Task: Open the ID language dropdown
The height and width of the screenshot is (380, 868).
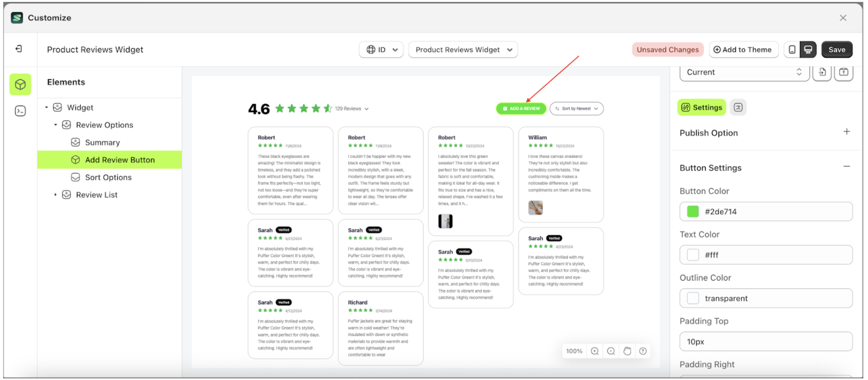Action: (381, 50)
